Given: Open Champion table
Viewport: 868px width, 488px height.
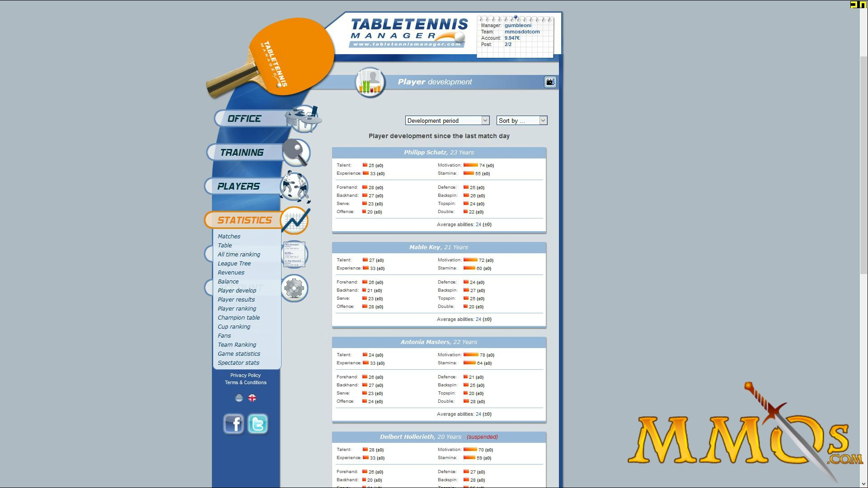Looking at the screenshot, I should point(239,318).
